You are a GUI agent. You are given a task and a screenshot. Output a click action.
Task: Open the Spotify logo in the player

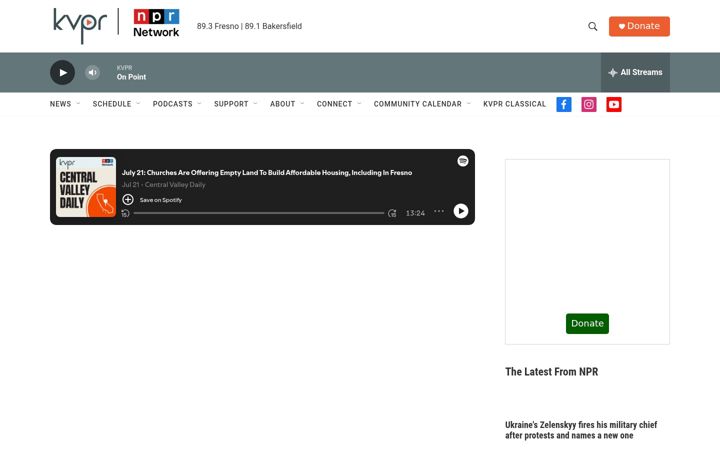tap(462, 161)
